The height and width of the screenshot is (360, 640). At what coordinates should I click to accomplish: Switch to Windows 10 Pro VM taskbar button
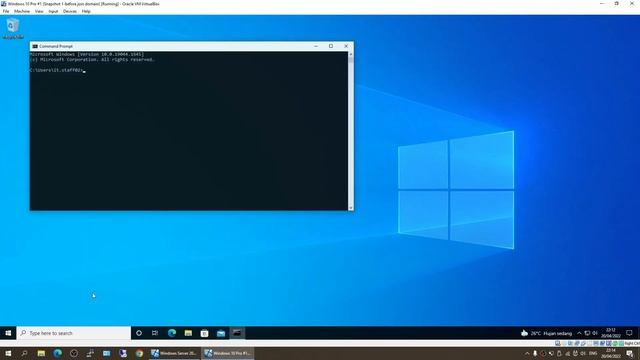228,353
